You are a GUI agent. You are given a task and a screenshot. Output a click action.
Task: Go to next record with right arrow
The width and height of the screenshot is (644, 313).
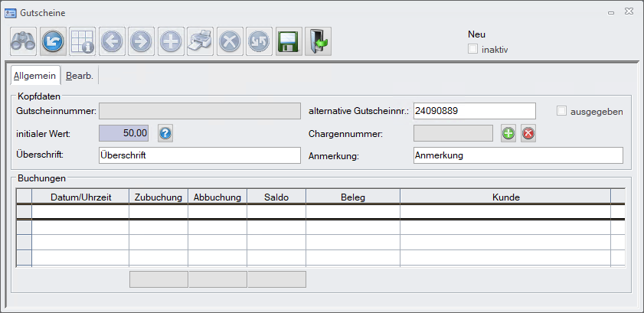click(x=140, y=41)
